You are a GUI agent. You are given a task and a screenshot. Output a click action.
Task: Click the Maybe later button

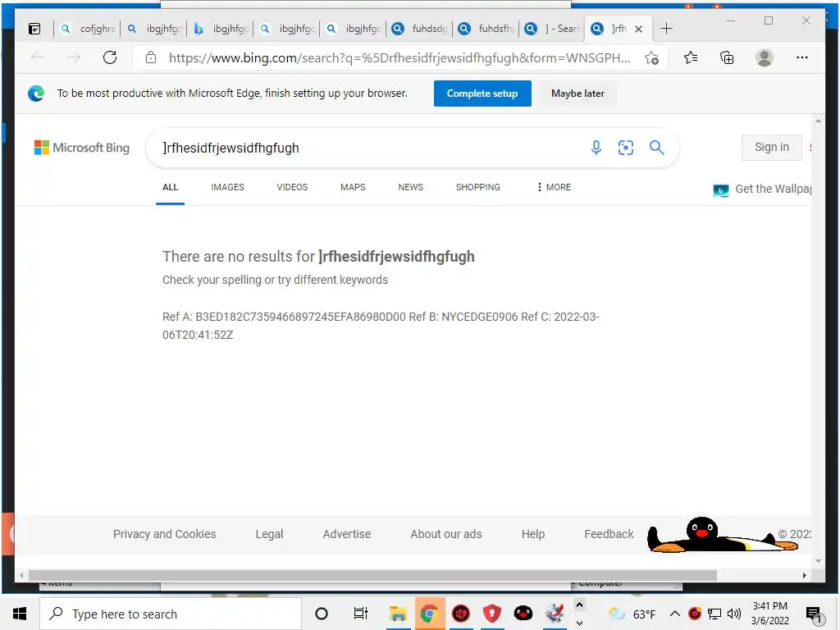coord(577,94)
